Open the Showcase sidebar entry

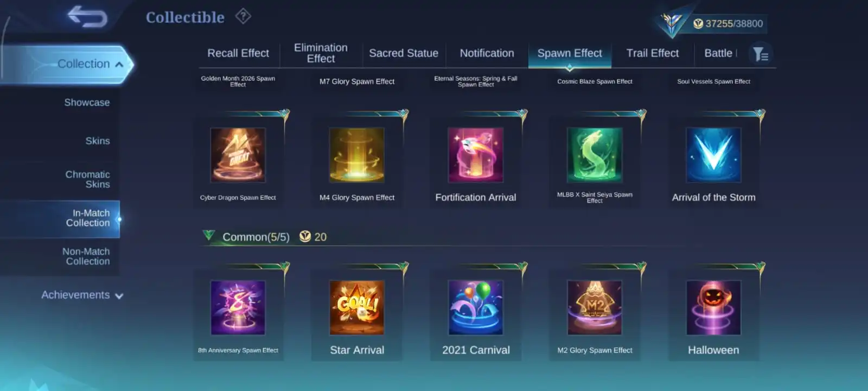[x=87, y=103]
